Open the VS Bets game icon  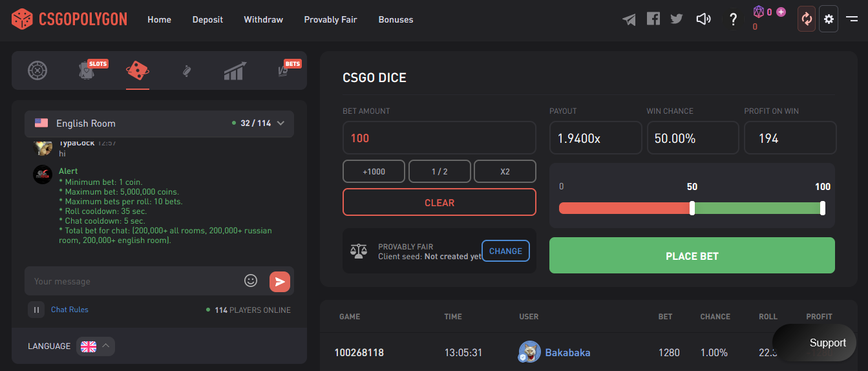282,72
